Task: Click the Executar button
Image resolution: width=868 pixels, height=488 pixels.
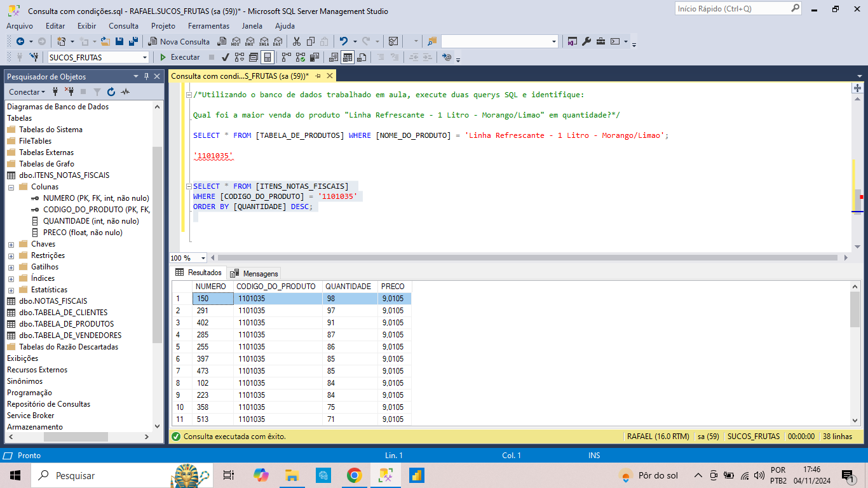Action: [x=180, y=57]
